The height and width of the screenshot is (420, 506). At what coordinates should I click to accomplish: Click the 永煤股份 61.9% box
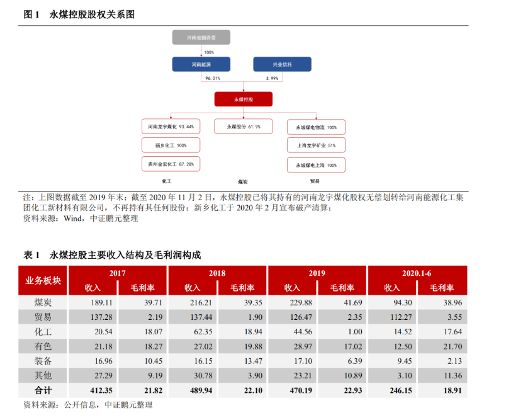click(244, 127)
